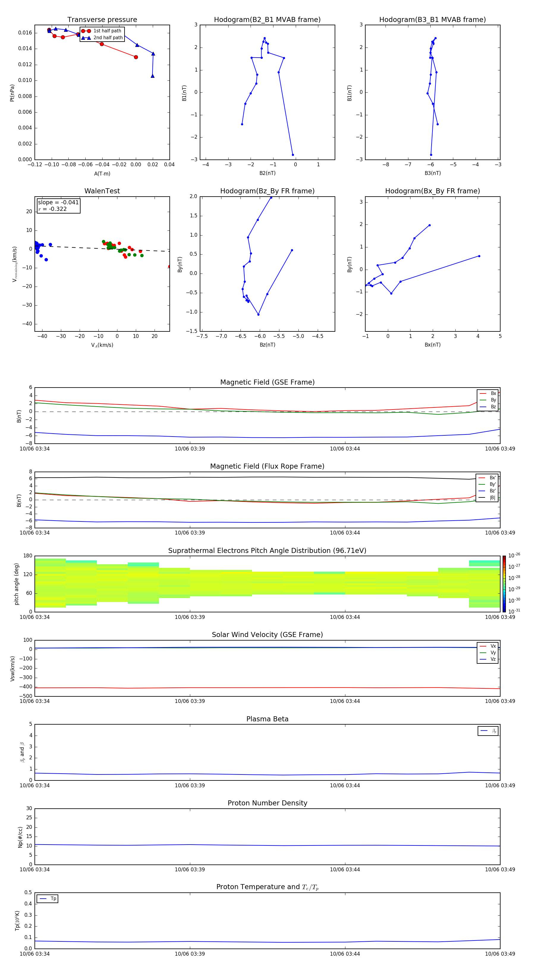Click the 10^-26 colorbar tick label
Viewport: 535px width, 980px height.
[x=514, y=555]
